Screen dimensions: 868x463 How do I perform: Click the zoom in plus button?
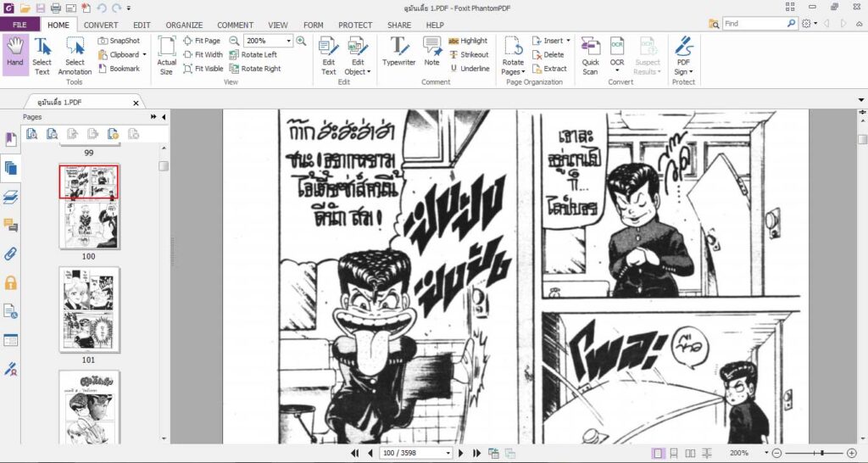[x=851, y=453]
